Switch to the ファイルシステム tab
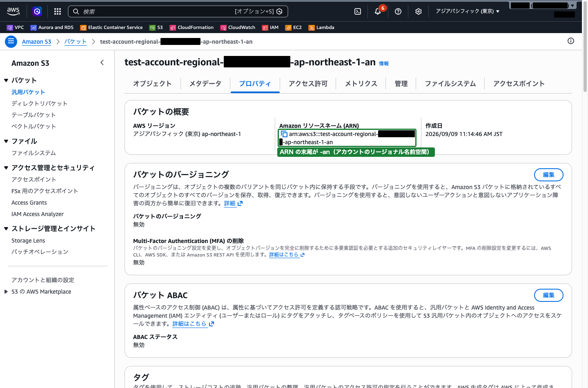The width and height of the screenshot is (588, 388). [x=450, y=84]
